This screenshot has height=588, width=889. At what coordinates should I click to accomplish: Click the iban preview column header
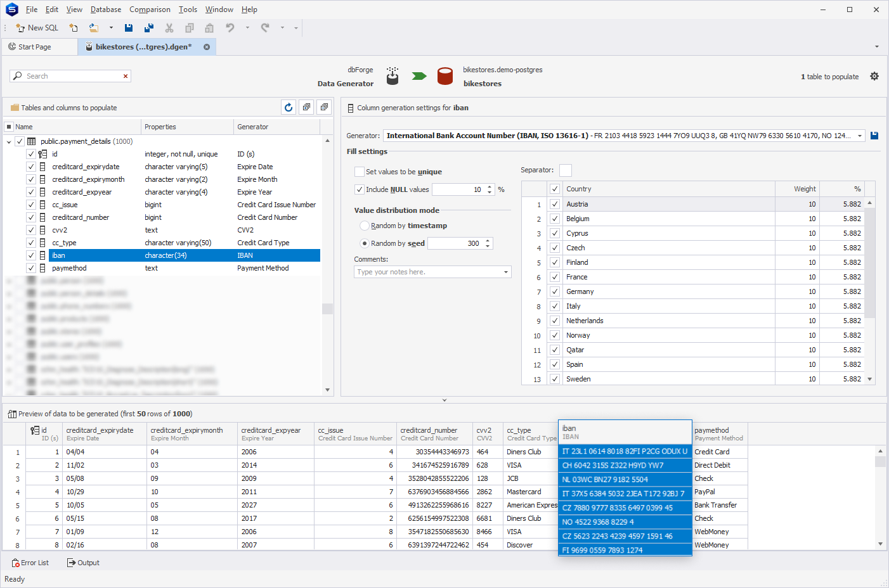click(625, 432)
